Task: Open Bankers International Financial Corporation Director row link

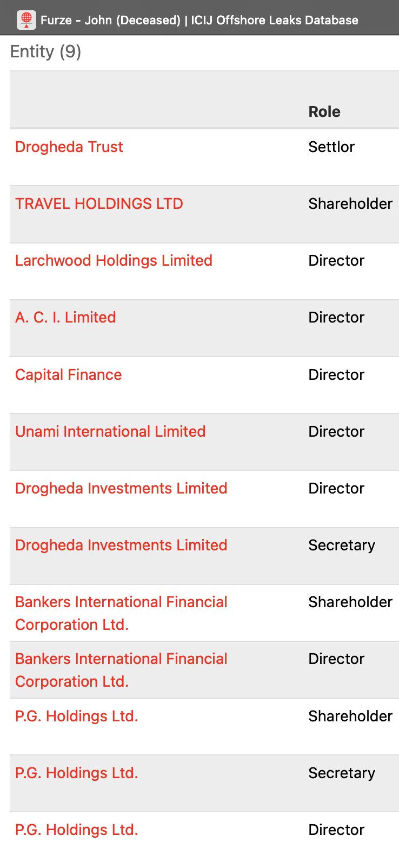Action: 121,669
